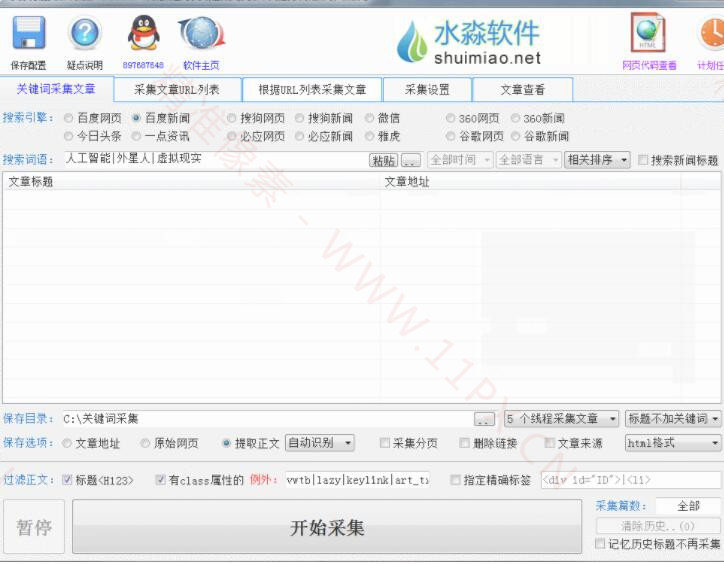Expand the 相关排序 dropdown
724x564 pixels.
click(597, 160)
